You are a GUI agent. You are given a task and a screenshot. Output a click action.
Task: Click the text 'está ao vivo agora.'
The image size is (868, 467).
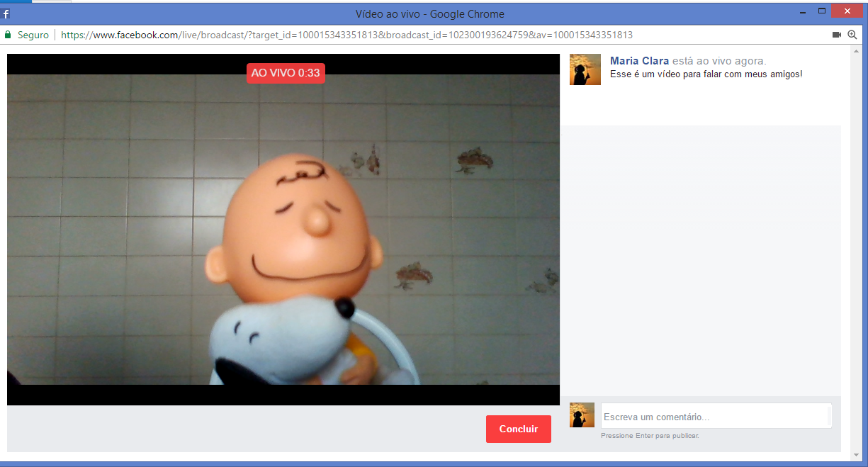pos(719,61)
